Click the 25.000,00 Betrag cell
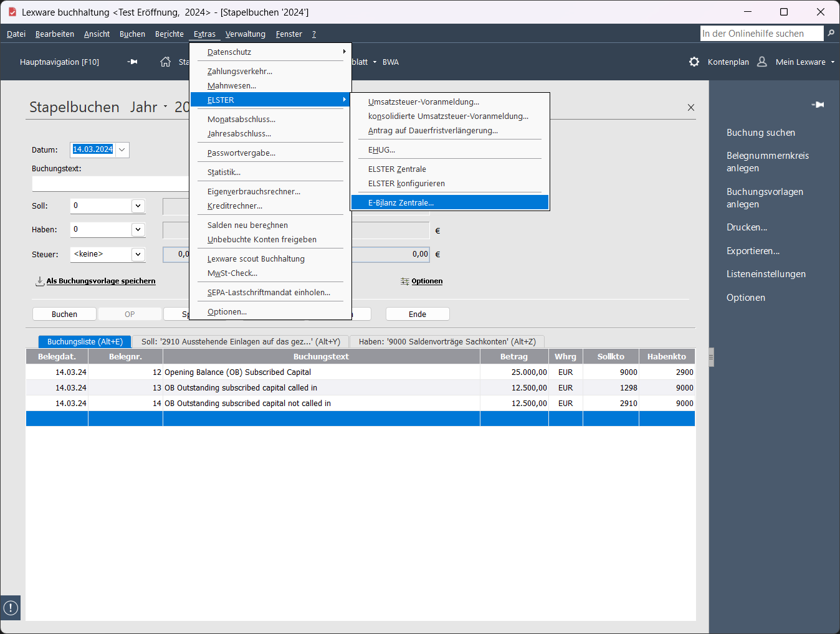The height and width of the screenshot is (634, 840). [x=514, y=372]
